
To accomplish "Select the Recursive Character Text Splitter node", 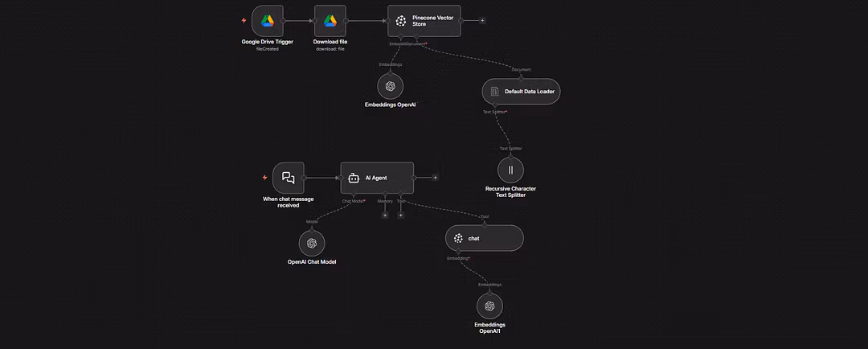I will [x=510, y=170].
